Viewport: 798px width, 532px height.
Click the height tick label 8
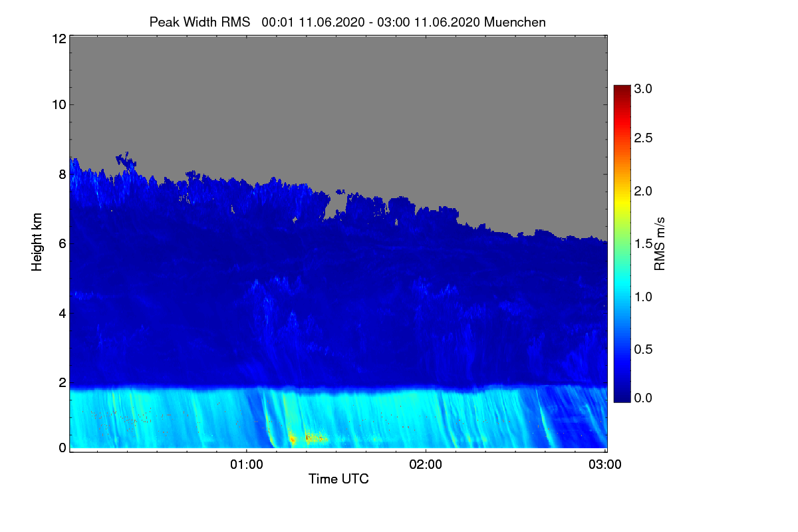[61, 174]
